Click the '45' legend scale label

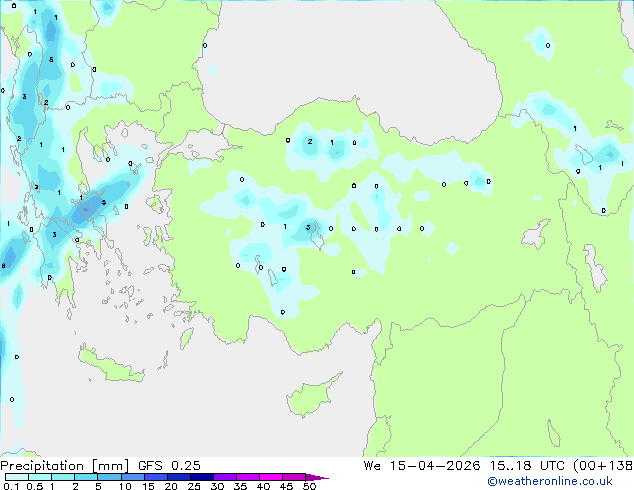[286, 486]
